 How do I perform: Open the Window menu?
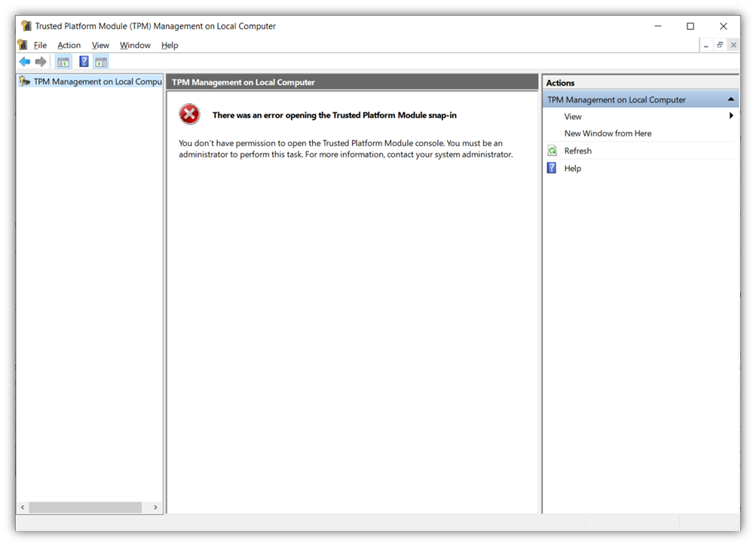click(135, 45)
